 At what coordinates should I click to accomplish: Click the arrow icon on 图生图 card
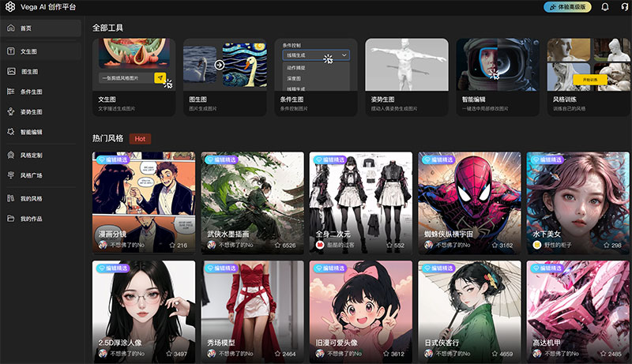click(x=219, y=65)
